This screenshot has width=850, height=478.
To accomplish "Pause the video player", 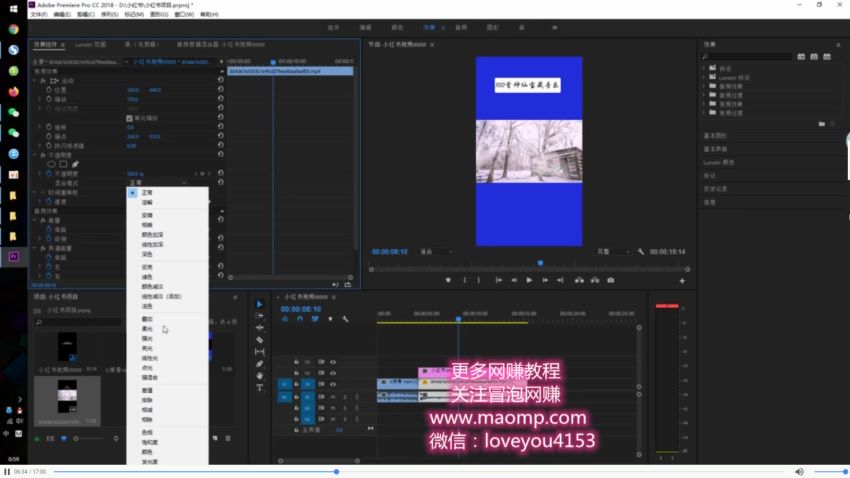I will pyautogui.click(x=7, y=471).
